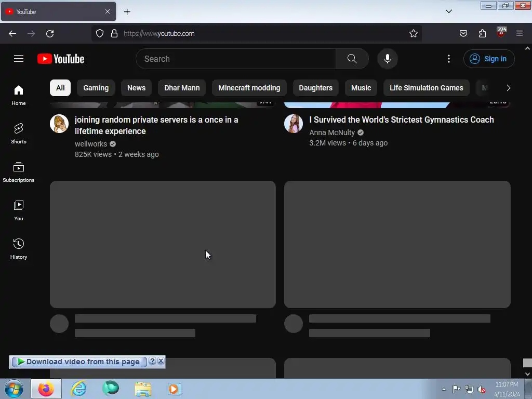The image size is (532, 399).
Task: Open Shorts from the sidebar
Action: [19, 134]
